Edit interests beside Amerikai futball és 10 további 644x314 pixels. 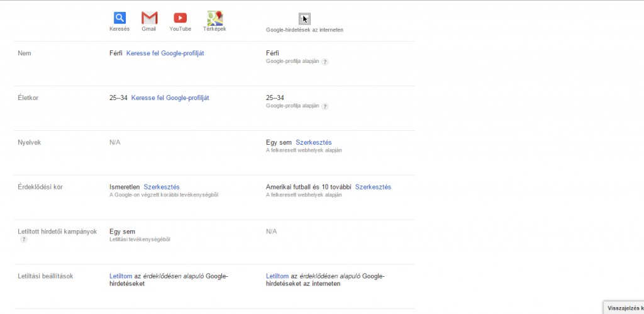pyautogui.click(x=373, y=187)
